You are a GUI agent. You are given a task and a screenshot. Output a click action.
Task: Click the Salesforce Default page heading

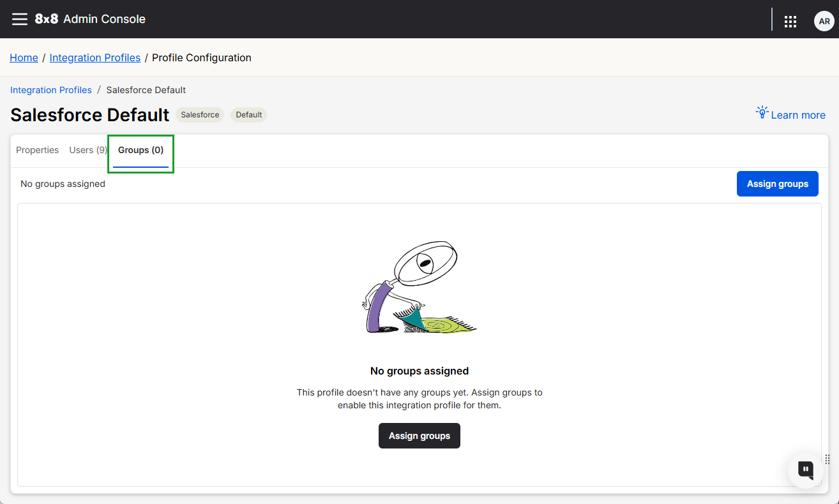[x=90, y=115]
